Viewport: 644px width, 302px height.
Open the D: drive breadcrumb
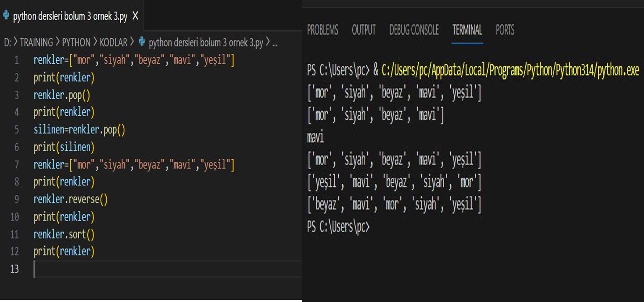point(8,42)
